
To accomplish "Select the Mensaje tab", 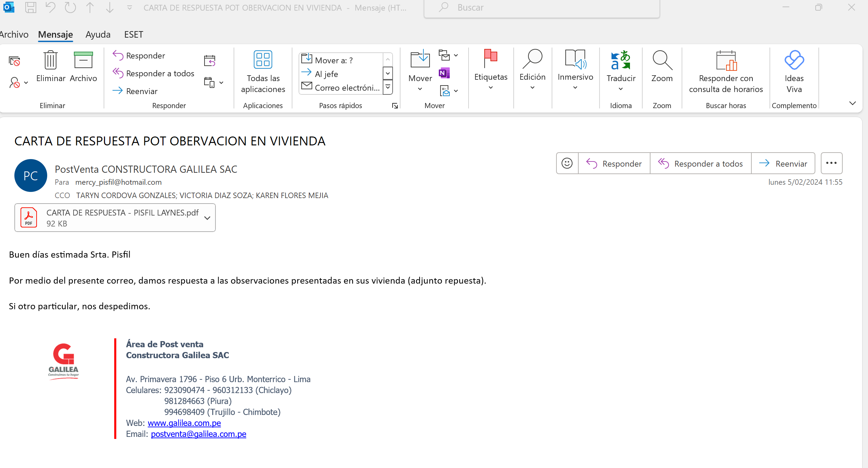I will click(55, 35).
